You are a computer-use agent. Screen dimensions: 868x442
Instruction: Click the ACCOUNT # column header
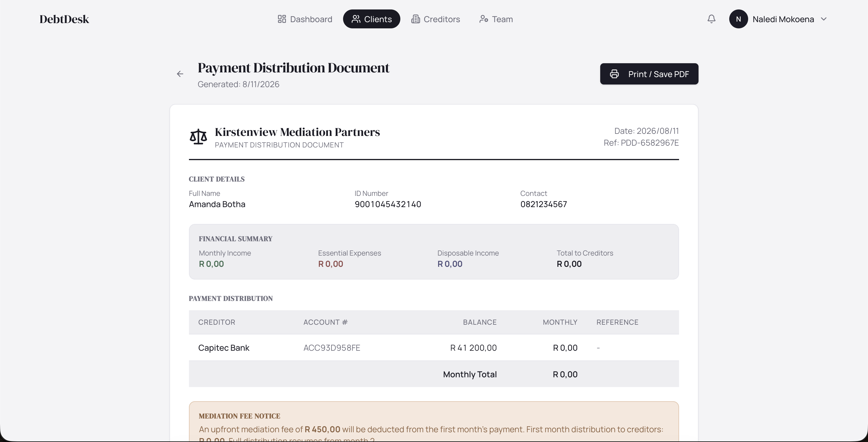point(325,322)
